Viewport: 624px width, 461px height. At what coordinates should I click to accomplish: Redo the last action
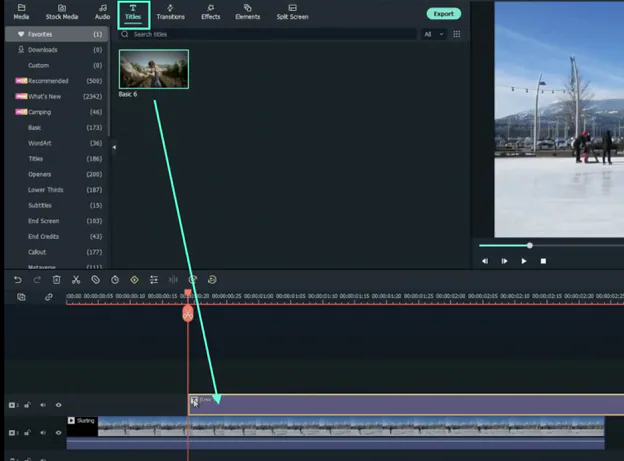pyautogui.click(x=37, y=280)
